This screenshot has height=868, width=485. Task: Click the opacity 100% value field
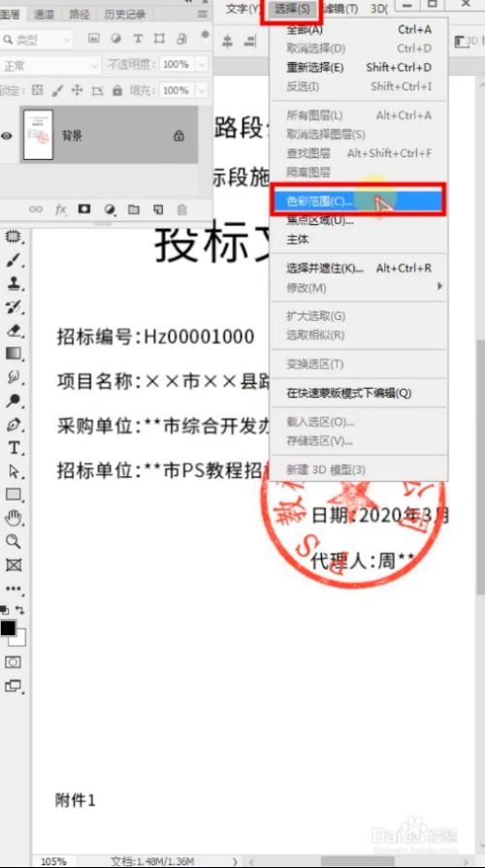177,65
